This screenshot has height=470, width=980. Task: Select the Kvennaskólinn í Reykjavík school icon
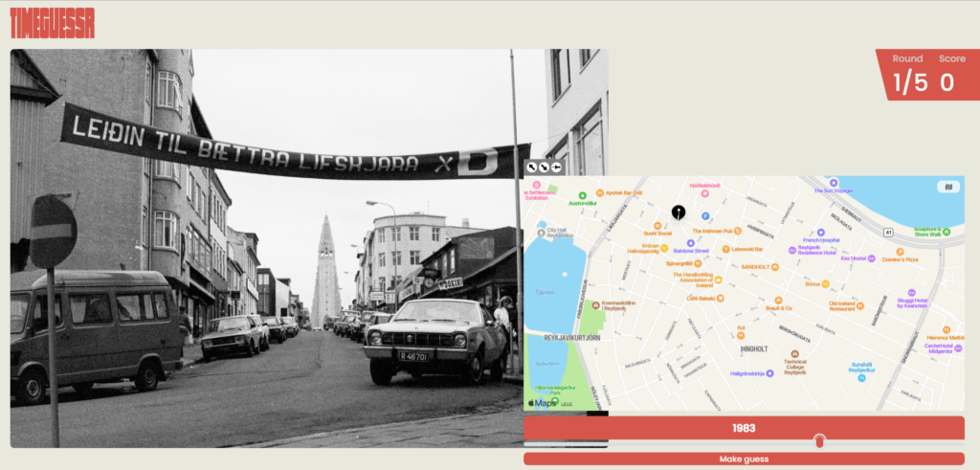(x=595, y=305)
